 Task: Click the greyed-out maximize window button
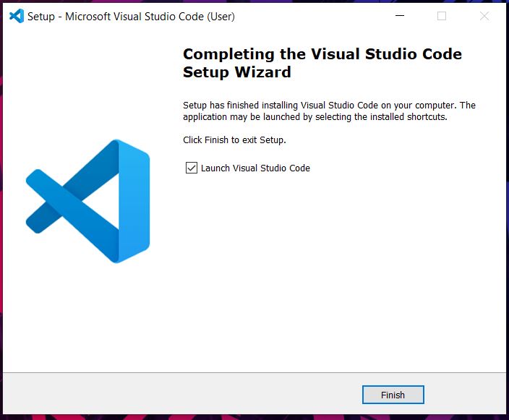pos(442,16)
